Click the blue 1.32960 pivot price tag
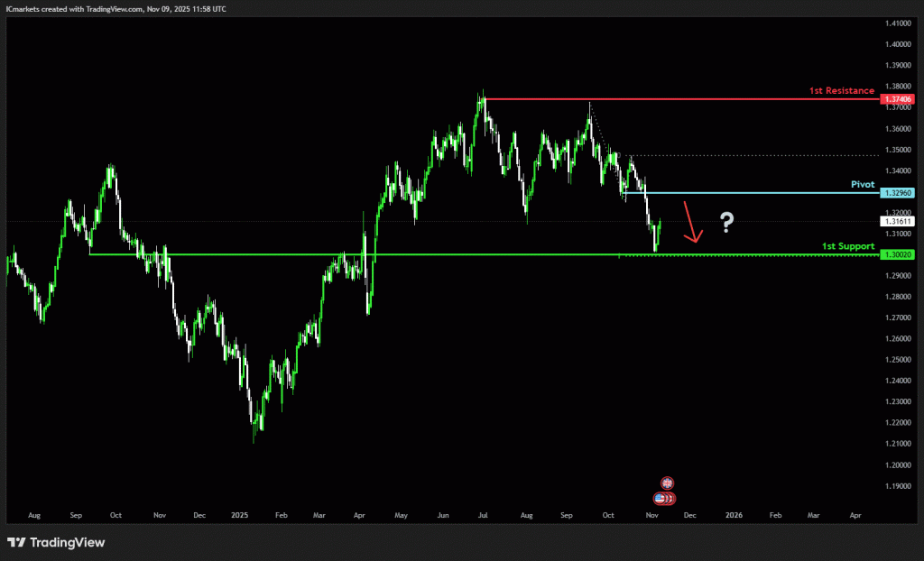 click(x=899, y=193)
